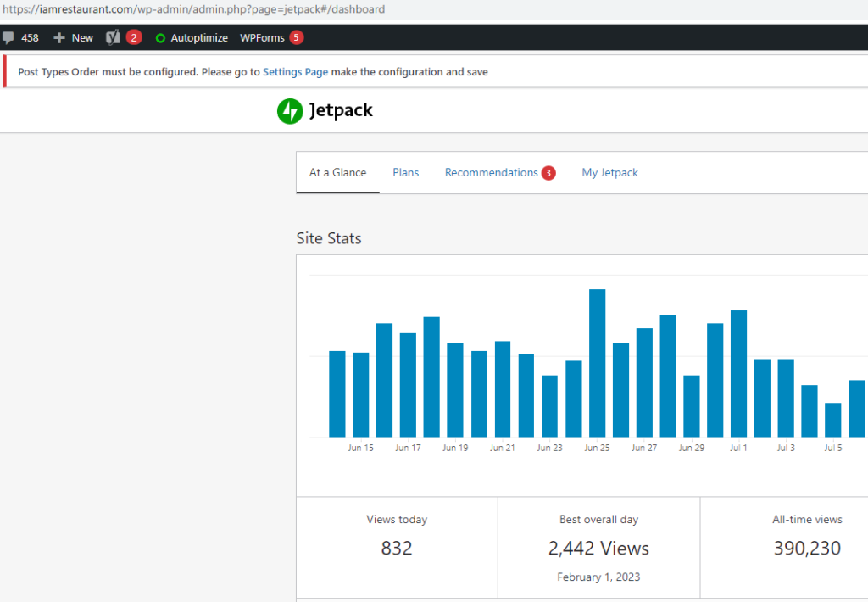The height and width of the screenshot is (602, 868).
Task: Open the WPForms notification badge showing 5
Action: [x=296, y=37]
